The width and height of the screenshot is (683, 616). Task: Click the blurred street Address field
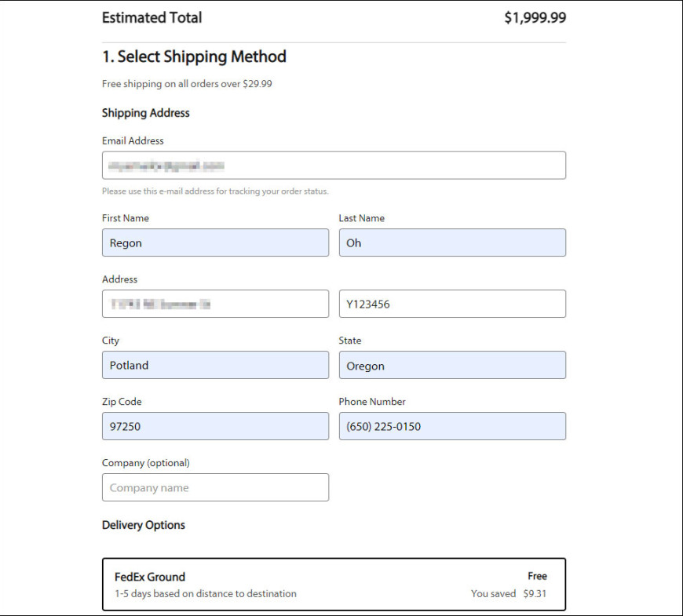215,304
